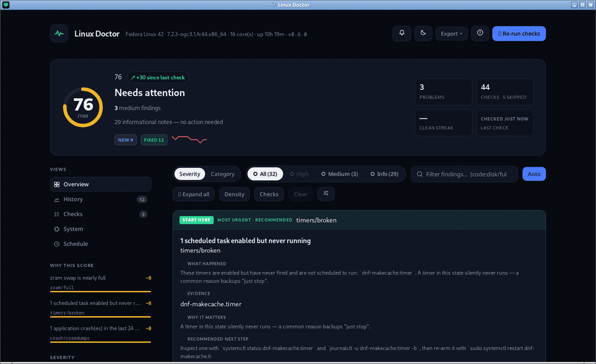Click the History chart icon
This screenshot has width=596, height=364.
(x=56, y=199)
